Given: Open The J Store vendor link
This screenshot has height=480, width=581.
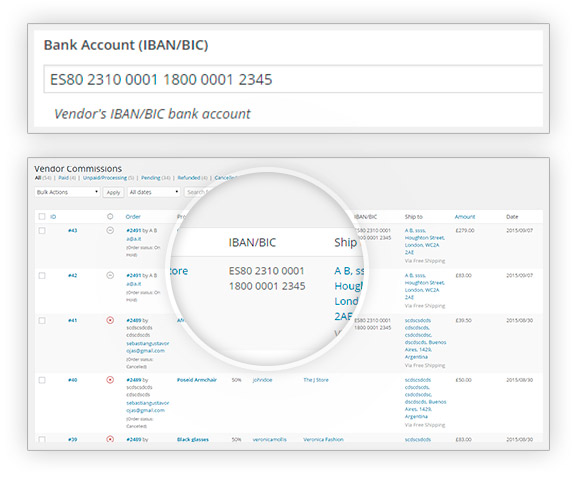Looking at the screenshot, I should tap(316, 380).
